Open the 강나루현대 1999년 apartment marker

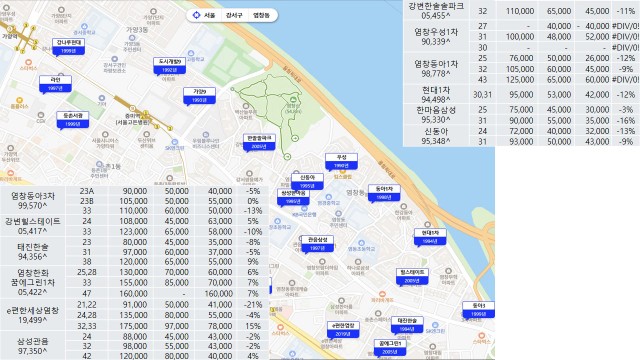[x=69, y=47]
